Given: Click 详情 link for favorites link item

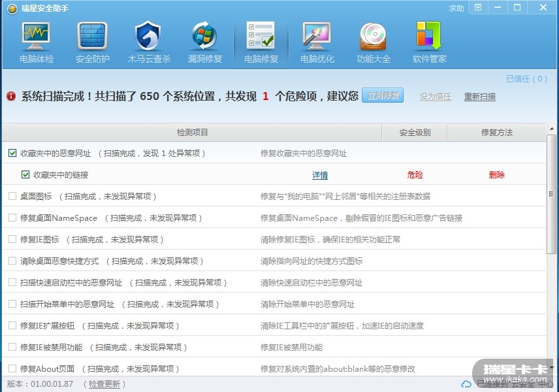Looking at the screenshot, I should tap(320, 175).
